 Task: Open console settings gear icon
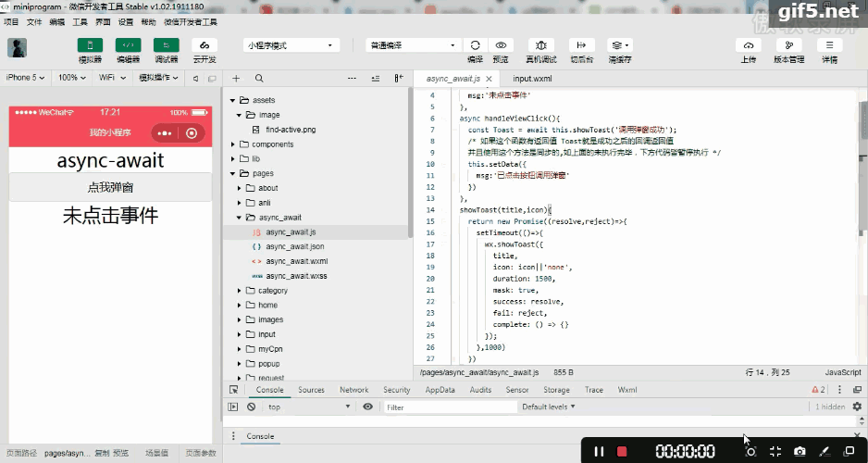point(857,407)
